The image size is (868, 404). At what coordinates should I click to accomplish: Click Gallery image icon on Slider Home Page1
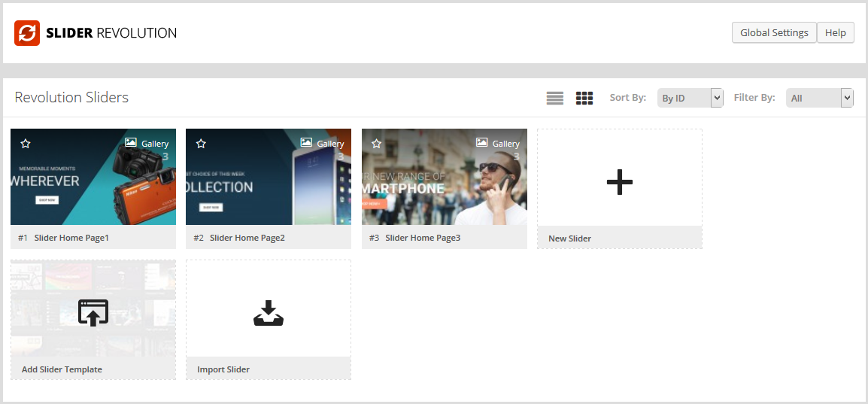point(131,143)
